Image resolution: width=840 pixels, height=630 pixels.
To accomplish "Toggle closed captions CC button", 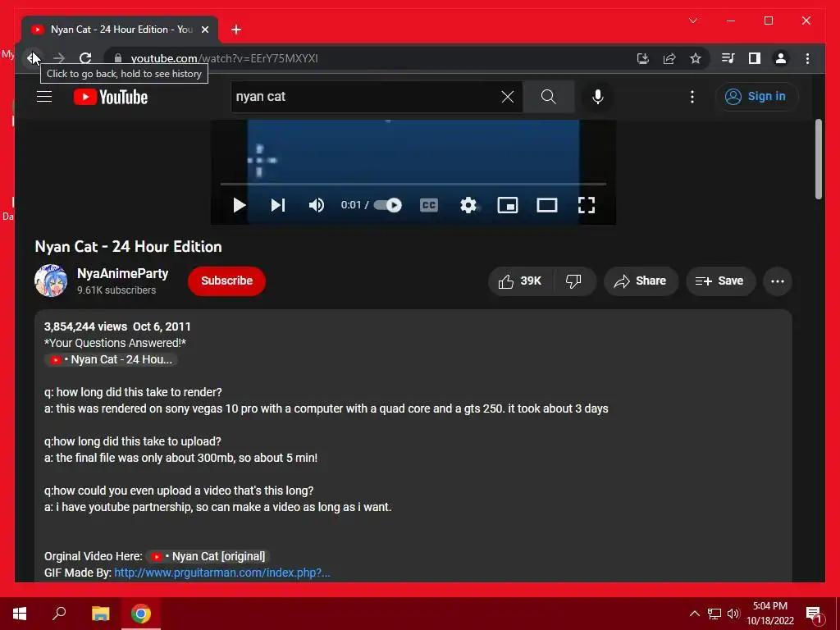I will tap(428, 205).
